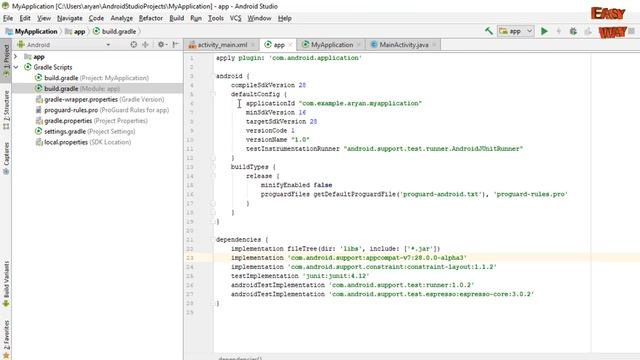Open the app run configuration dropdown
640x360 pixels.
point(516,31)
